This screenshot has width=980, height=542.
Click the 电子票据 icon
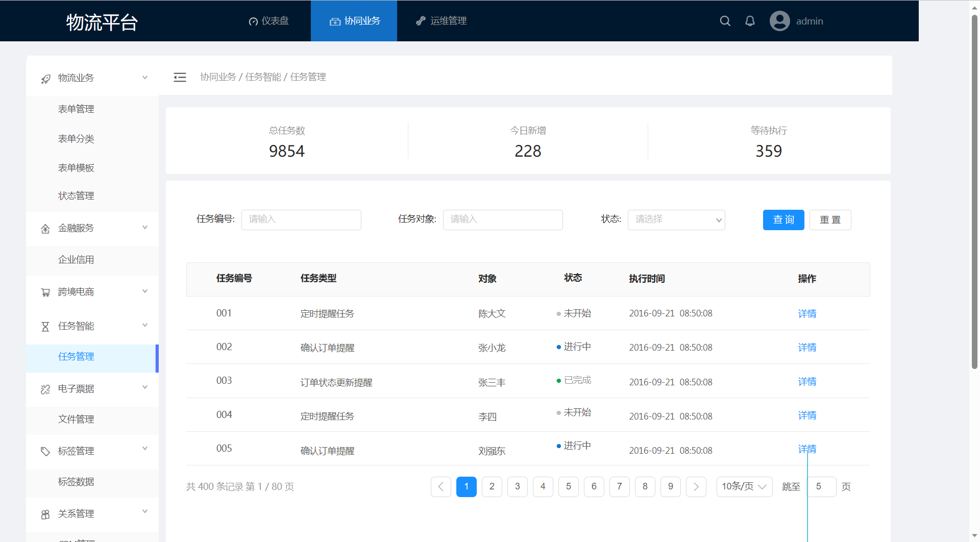(45, 389)
